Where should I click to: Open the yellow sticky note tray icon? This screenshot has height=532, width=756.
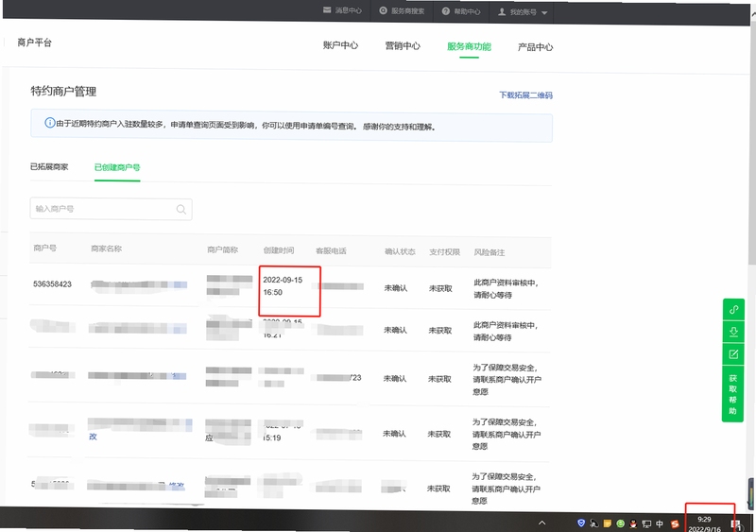point(608,523)
